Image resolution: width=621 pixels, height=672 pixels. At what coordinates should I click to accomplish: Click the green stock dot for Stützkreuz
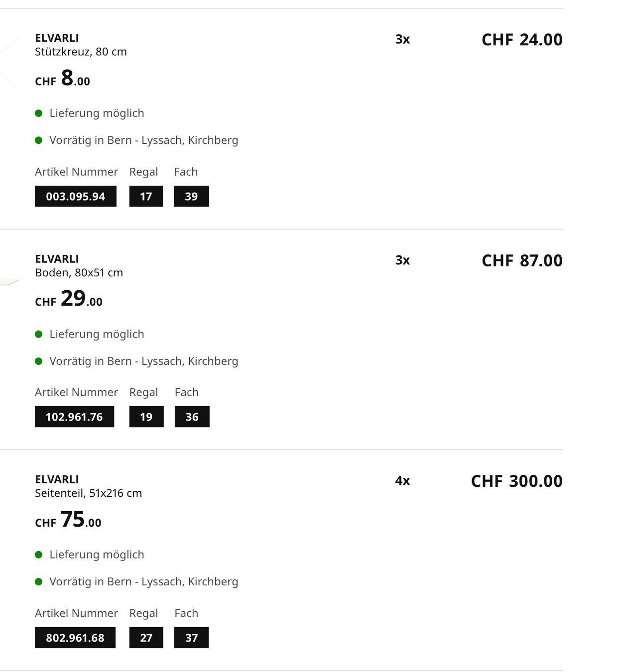coord(38,140)
